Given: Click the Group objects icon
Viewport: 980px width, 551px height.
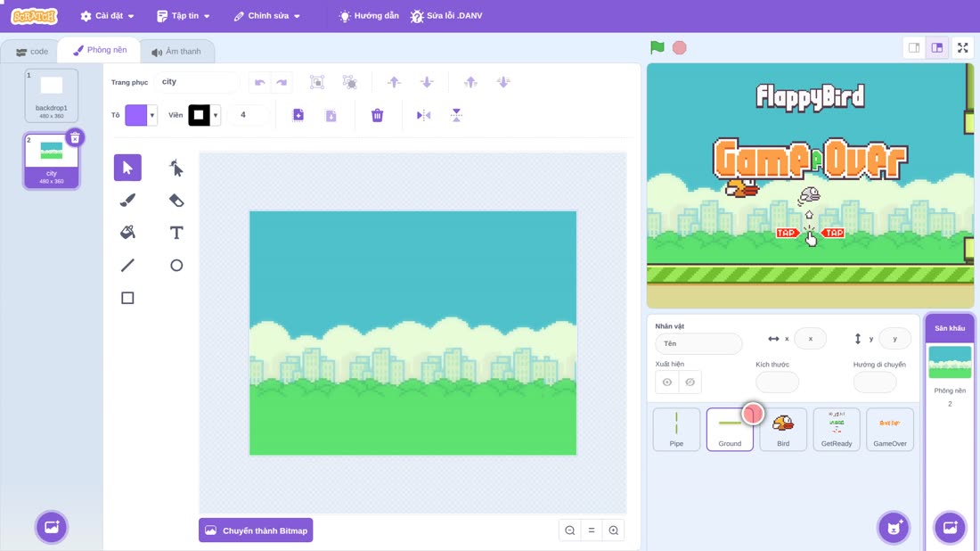Looking at the screenshot, I should pos(317,82).
